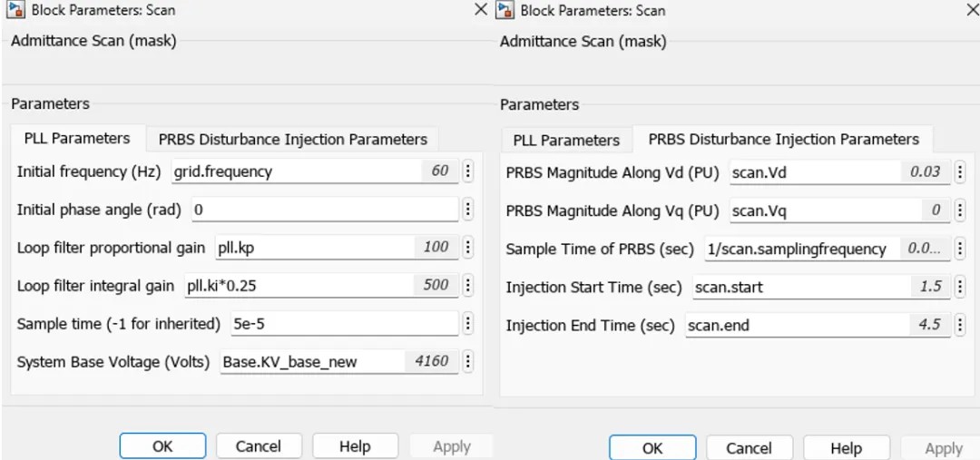Open options menu beside Injection End Time
Screen dimensions: 980x460
click(957, 325)
